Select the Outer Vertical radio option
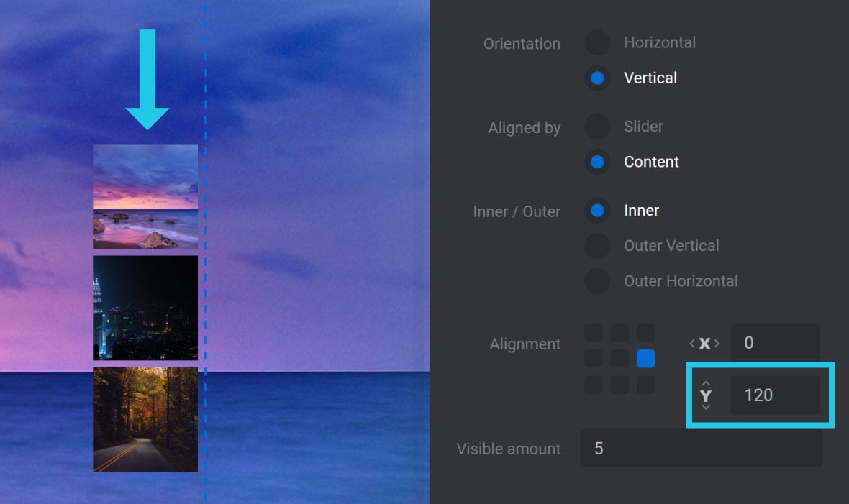The width and height of the screenshot is (849, 504). [597, 246]
